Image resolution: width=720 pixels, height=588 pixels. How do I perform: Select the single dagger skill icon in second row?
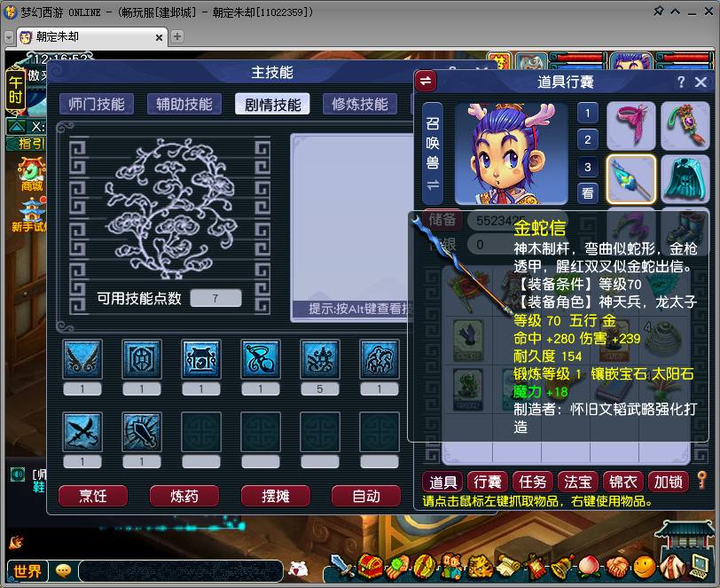pos(142,432)
